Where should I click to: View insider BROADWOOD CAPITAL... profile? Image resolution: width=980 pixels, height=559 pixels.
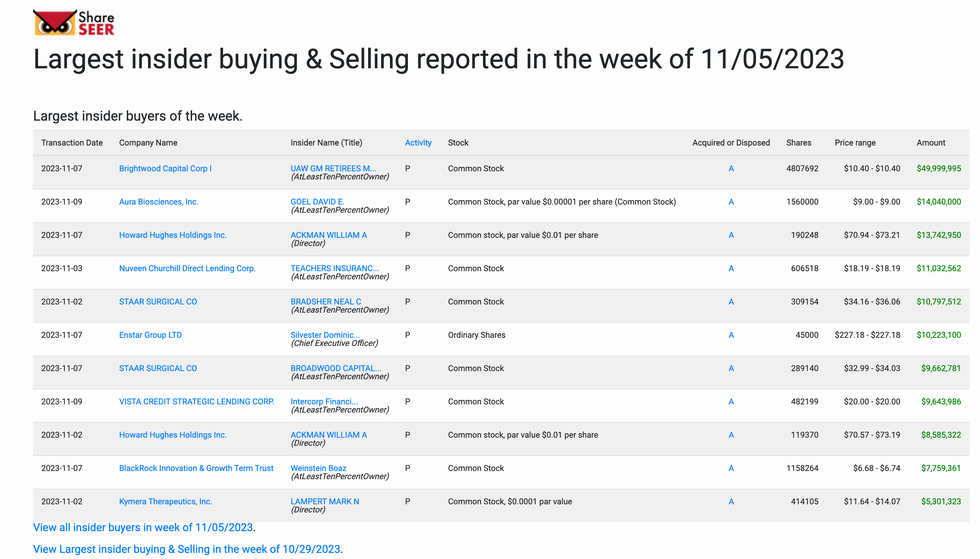(336, 368)
